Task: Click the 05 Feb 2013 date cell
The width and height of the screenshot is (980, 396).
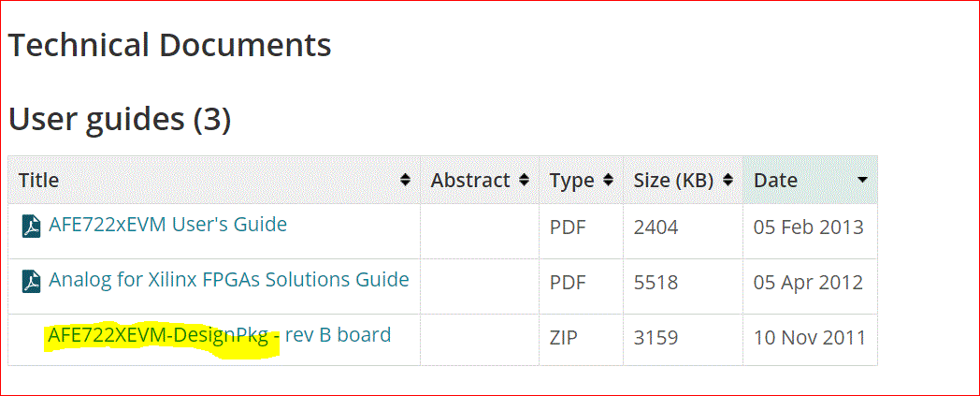Action: [x=809, y=227]
